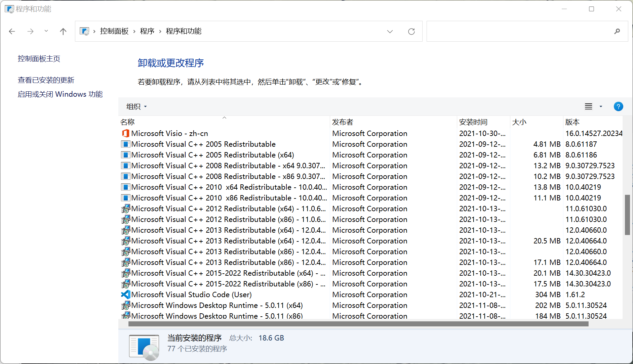This screenshot has width=633, height=364.
Task: Click icon of Visual C++ 2015-2022 (x86) entry
Action: coord(126,284)
